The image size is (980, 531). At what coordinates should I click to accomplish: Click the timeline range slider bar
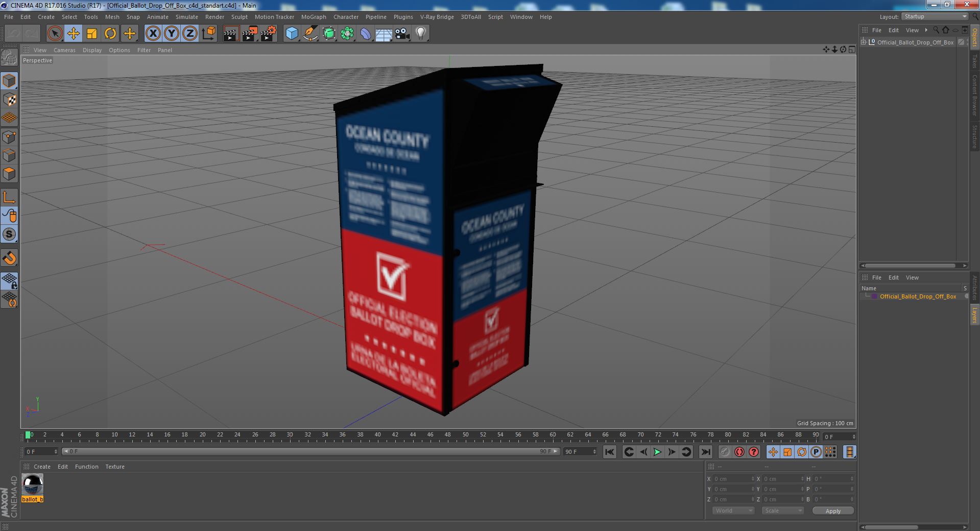[x=310, y=452]
